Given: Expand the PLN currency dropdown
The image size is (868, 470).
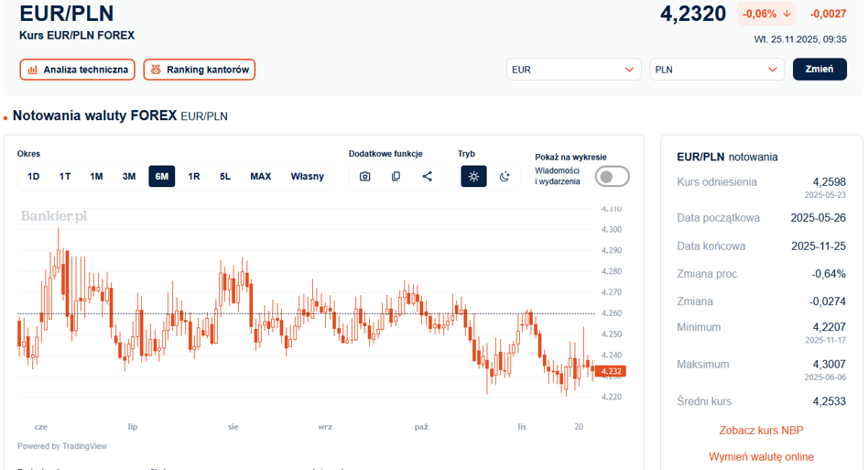Looking at the screenshot, I should coord(717,70).
